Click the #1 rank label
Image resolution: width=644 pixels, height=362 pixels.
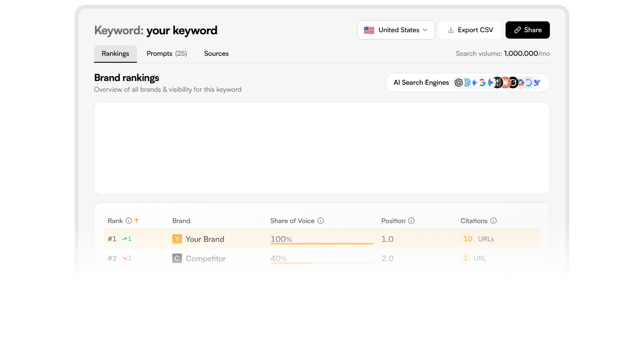(x=112, y=239)
